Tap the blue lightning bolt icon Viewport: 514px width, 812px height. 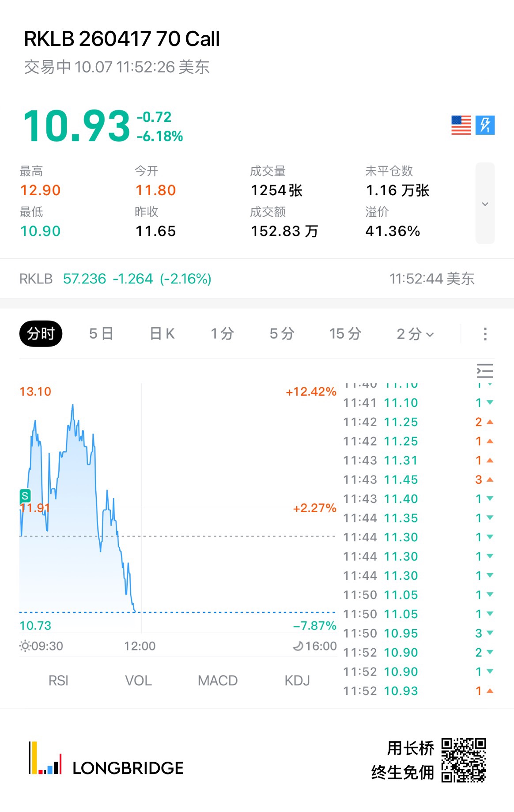click(485, 125)
